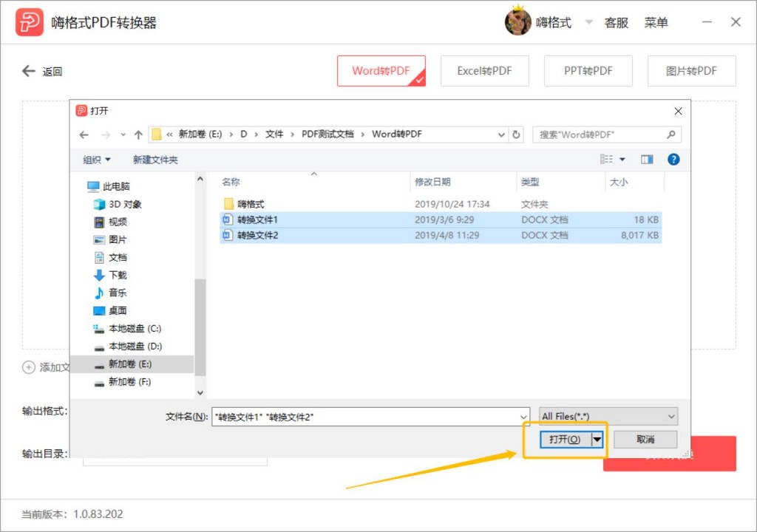Viewport: 757px width, 532px height.
Task: Click 新建文件夹 to create a folder
Action: pos(156,158)
